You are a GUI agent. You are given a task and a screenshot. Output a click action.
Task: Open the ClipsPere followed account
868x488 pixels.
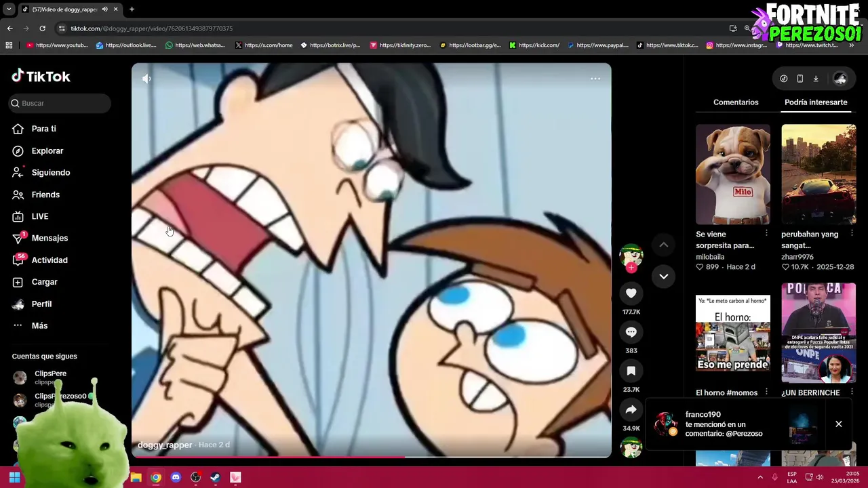(51, 377)
